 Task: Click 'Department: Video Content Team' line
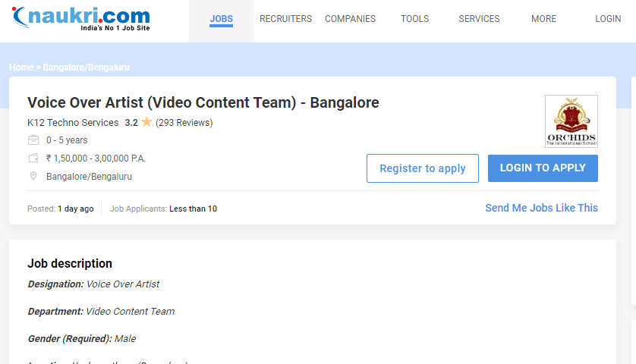102,312
